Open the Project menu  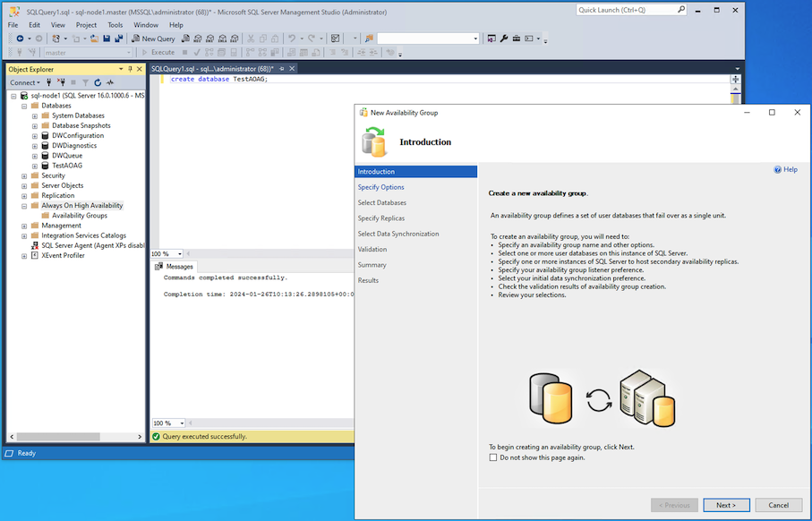(86, 25)
